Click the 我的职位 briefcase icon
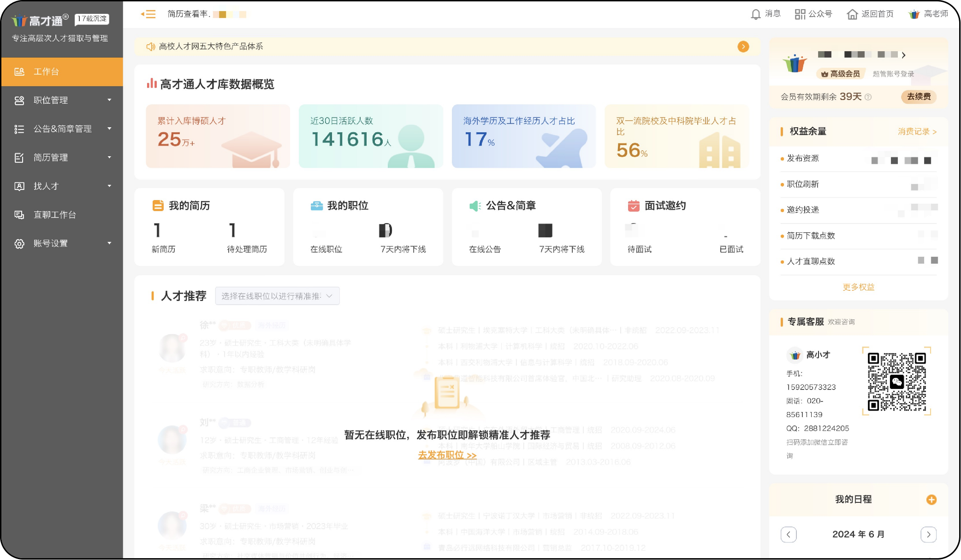The image size is (961, 560). pyautogui.click(x=317, y=206)
